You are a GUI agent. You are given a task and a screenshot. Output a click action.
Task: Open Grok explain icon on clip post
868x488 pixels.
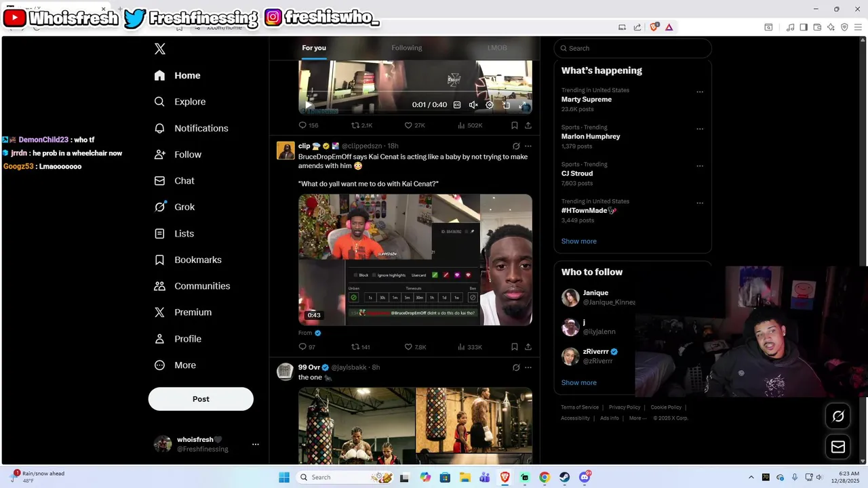pyautogui.click(x=516, y=146)
